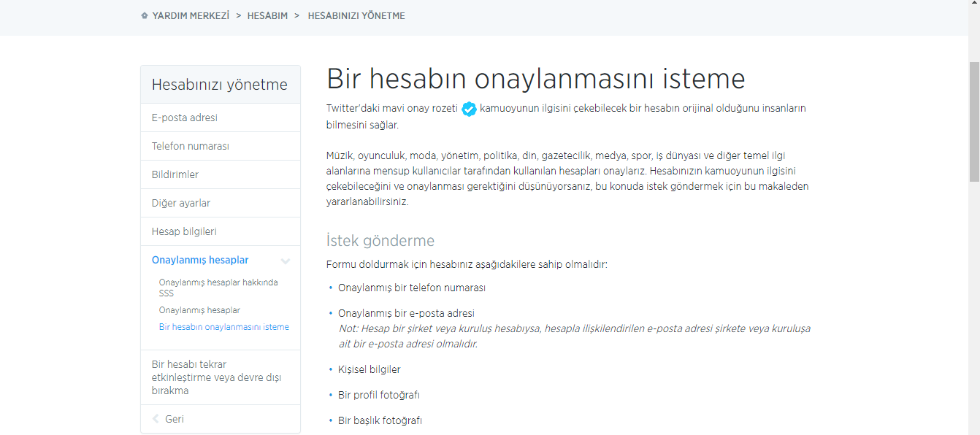Screen dimensions: 980x435
Task: Click the Onaylanmış bir telefon numarası bullet
Action: [412, 288]
